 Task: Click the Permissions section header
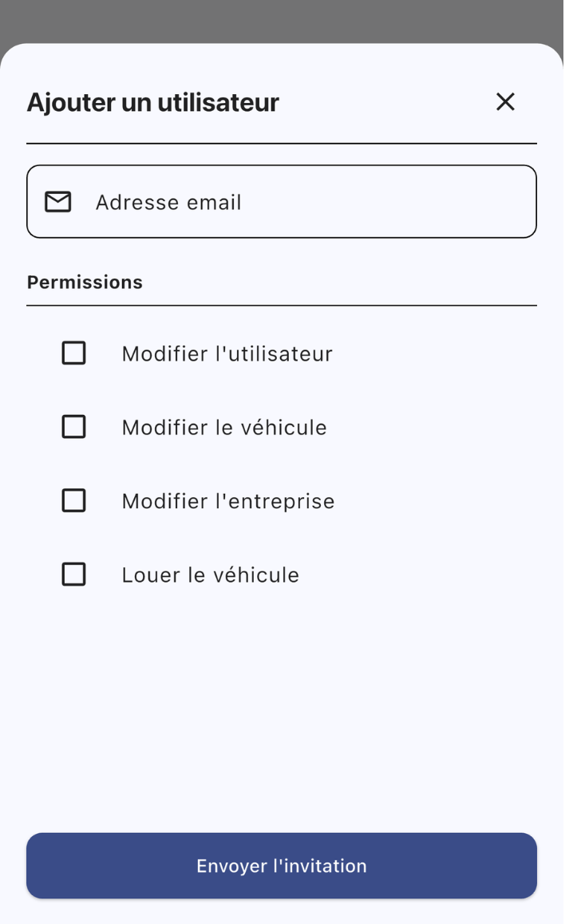click(85, 281)
